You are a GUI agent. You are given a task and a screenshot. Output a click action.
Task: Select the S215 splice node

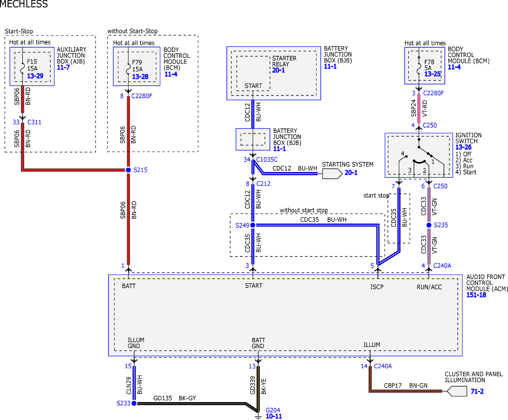pyautogui.click(x=128, y=170)
